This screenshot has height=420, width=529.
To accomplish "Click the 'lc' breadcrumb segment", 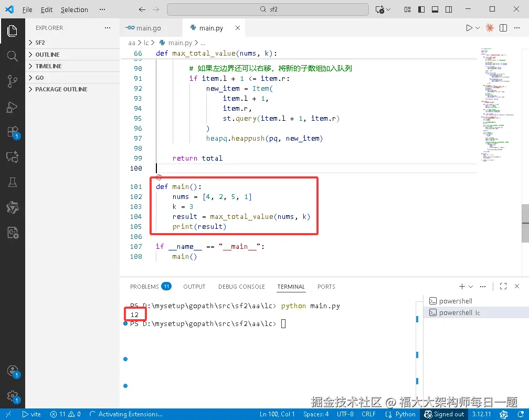I will (x=146, y=43).
